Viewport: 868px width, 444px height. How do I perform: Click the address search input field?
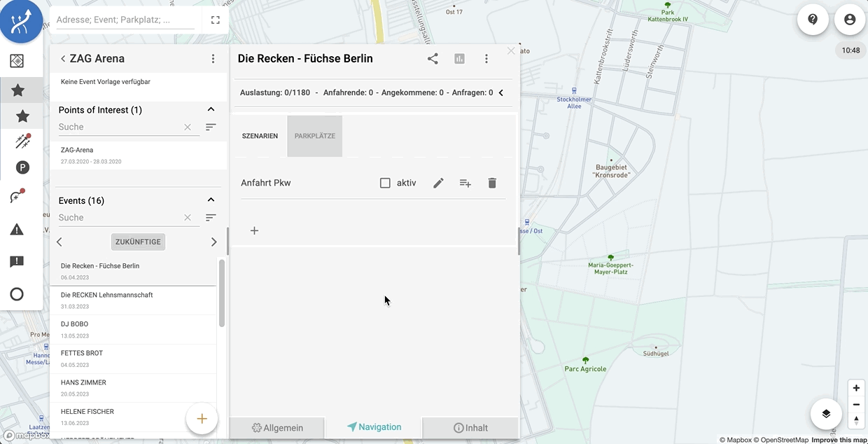coord(125,20)
